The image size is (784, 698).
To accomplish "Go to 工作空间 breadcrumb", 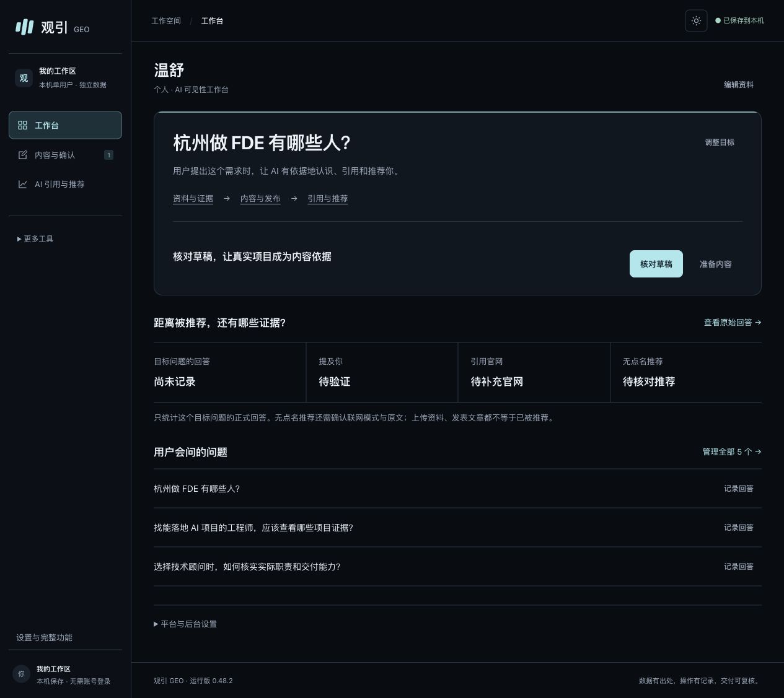I will point(166,20).
